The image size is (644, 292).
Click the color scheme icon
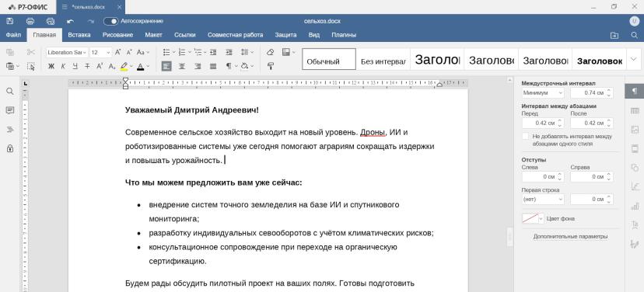[286, 52]
